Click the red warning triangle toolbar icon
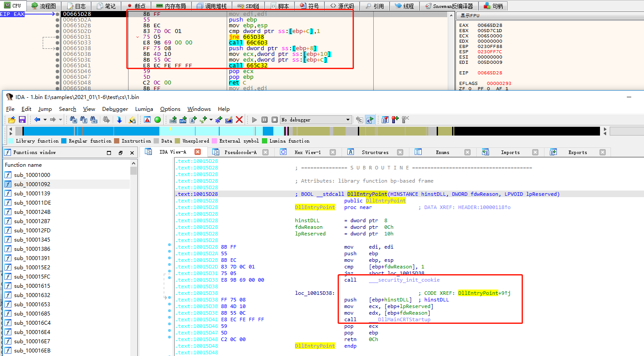 point(147,120)
